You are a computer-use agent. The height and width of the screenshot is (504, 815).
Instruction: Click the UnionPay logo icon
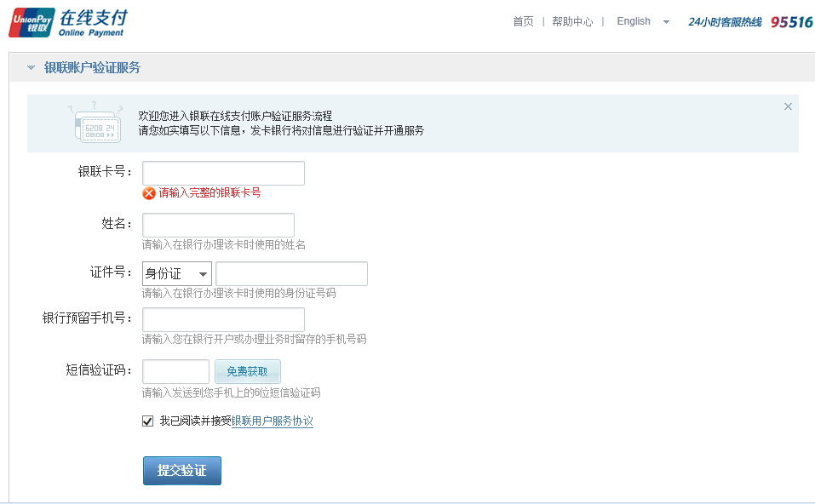point(32,22)
